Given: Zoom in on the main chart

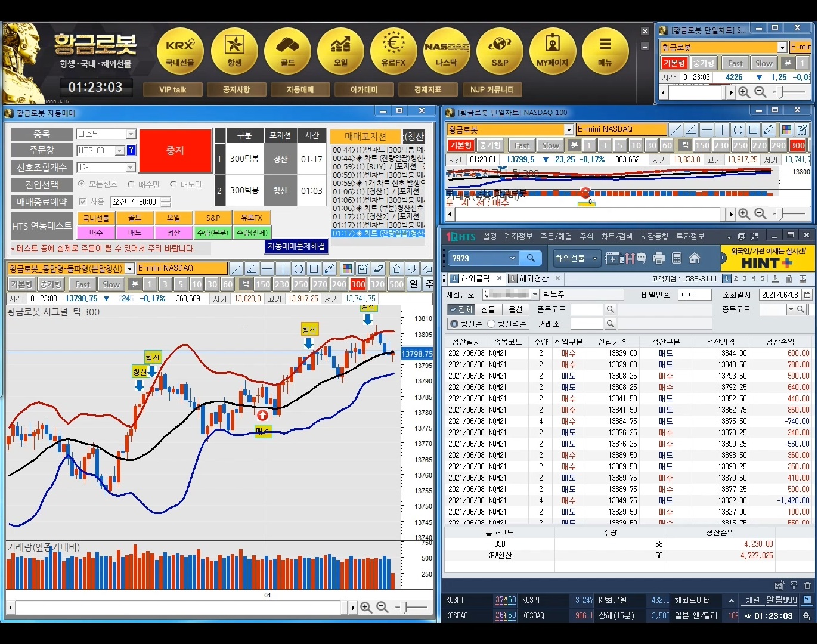Looking at the screenshot, I should pyautogui.click(x=366, y=608).
